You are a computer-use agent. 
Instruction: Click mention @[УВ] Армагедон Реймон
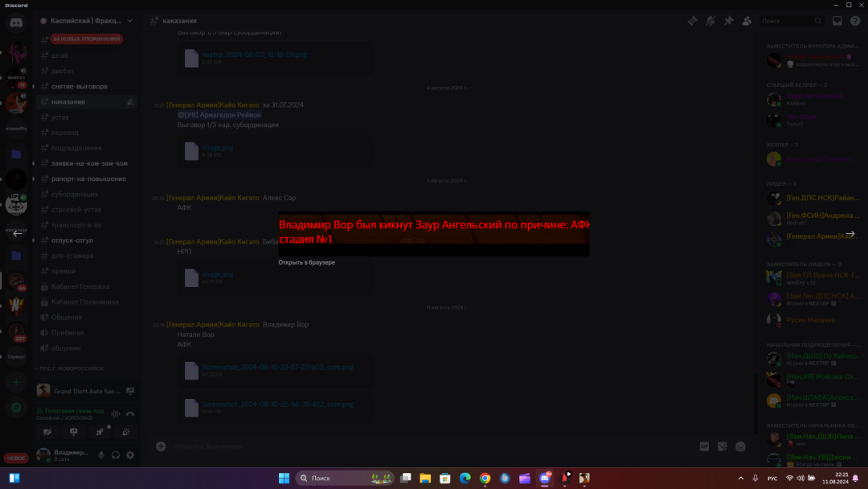tap(219, 115)
